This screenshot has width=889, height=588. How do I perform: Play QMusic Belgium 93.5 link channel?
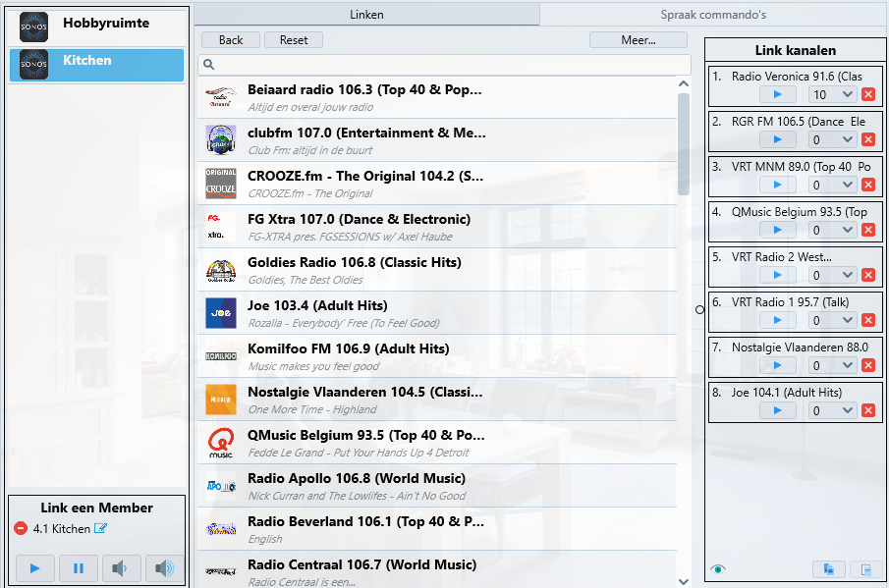(777, 230)
